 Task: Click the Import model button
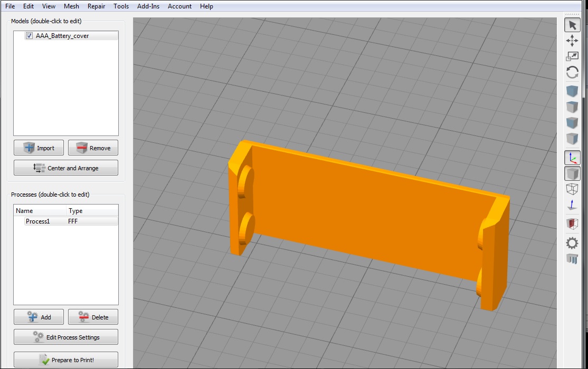click(39, 148)
